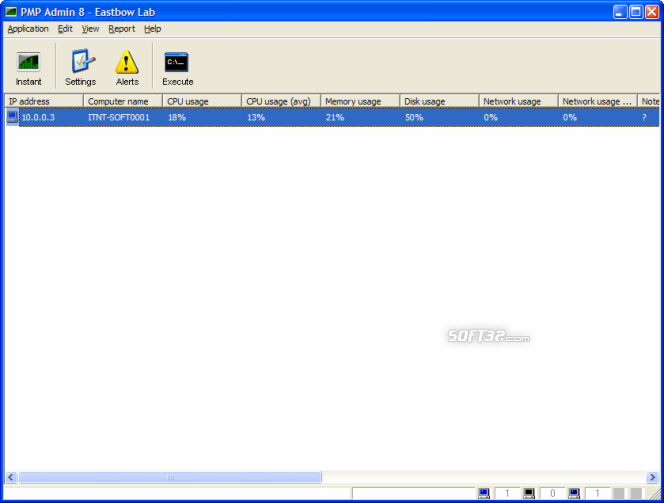Open the Alerts warning icon
Screen dimensions: 664x503
[127, 68]
